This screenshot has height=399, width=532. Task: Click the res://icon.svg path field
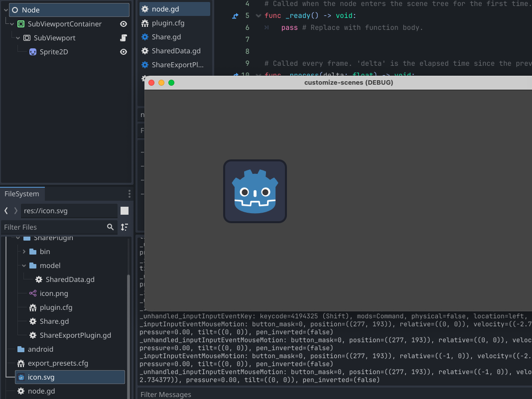point(69,211)
